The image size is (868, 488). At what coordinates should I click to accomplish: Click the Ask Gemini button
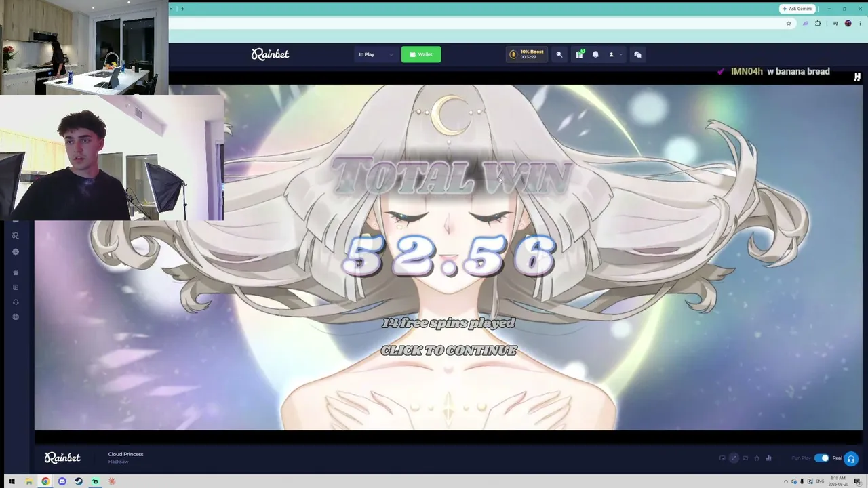click(797, 9)
